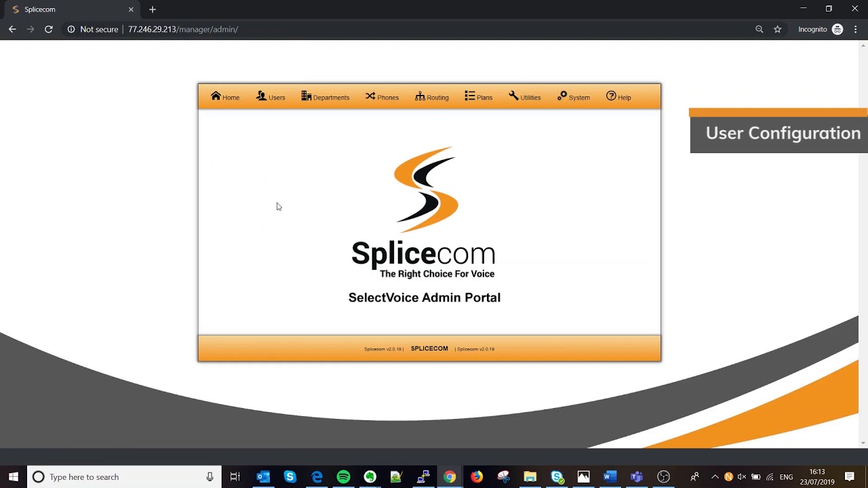Open Outlook from the taskbar
The height and width of the screenshot is (488, 868).
click(x=263, y=476)
